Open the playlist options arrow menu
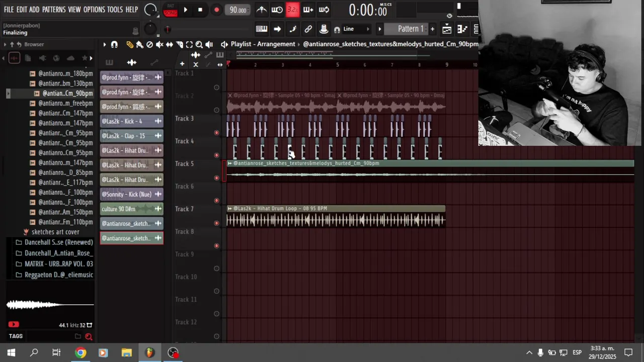This screenshot has height=362, width=644. click(104, 44)
